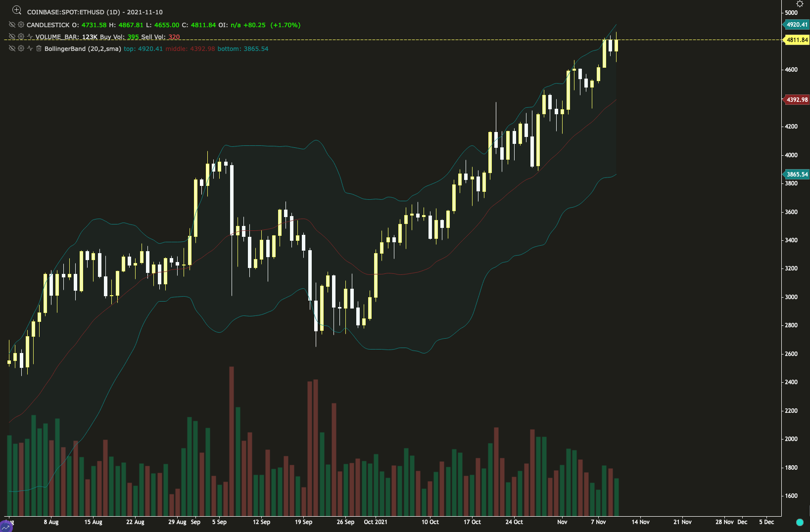Click the CANDLESTICK legend label

click(48, 25)
